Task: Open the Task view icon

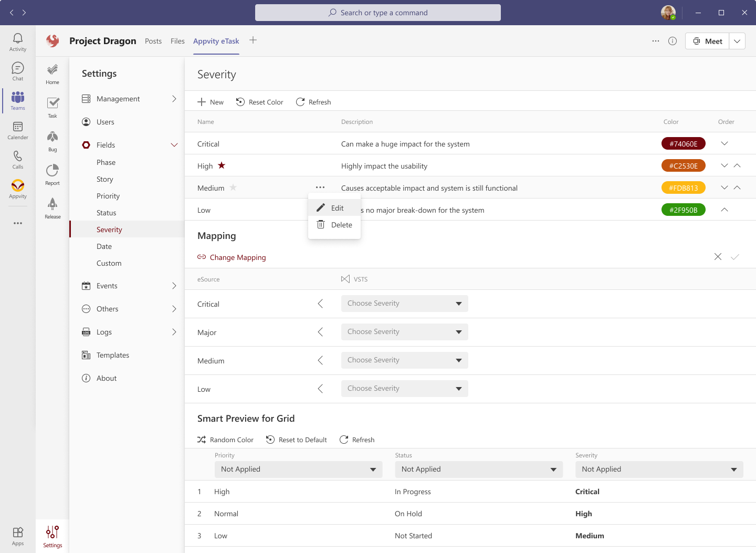Action: coord(52,107)
